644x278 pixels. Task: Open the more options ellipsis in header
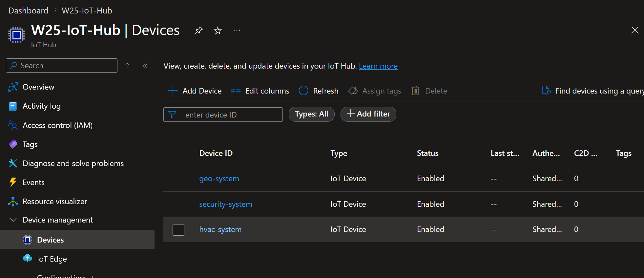pos(237,31)
